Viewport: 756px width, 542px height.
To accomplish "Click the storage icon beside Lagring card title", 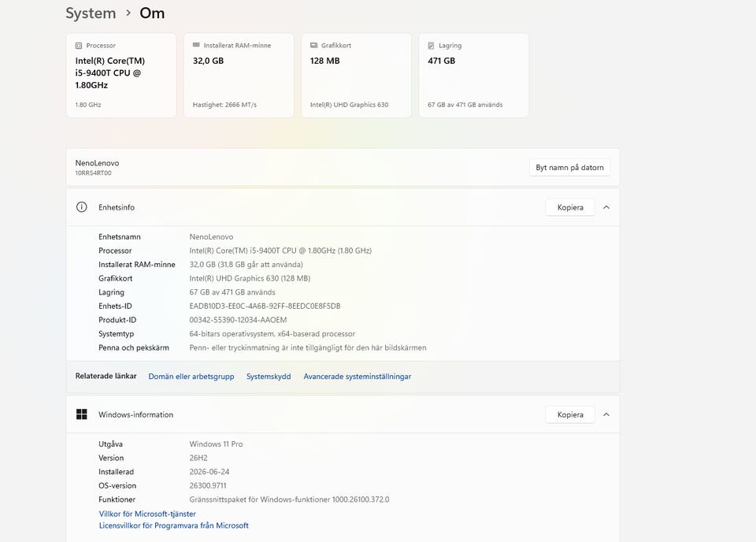I will pyautogui.click(x=431, y=46).
